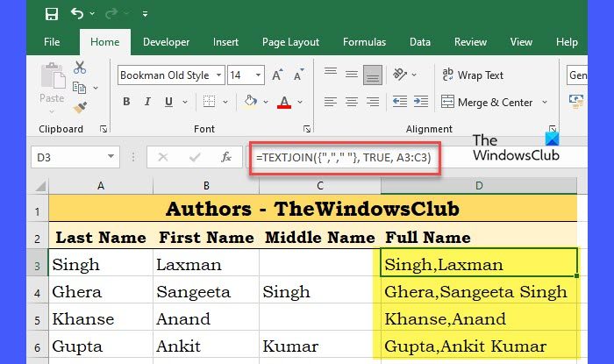Screen dimensions: 614x364
Task: Toggle Underline formatting
Action: (168, 102)
